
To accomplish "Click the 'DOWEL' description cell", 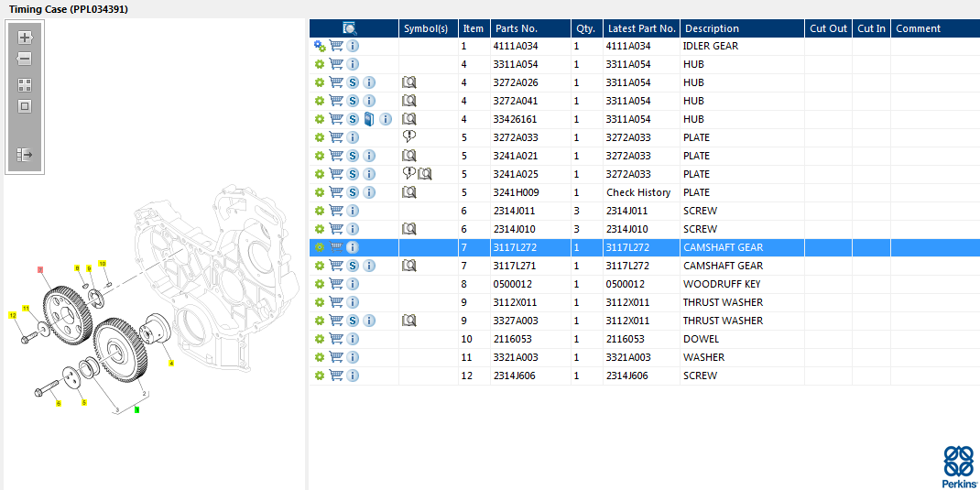I will (x=701, y=339).
